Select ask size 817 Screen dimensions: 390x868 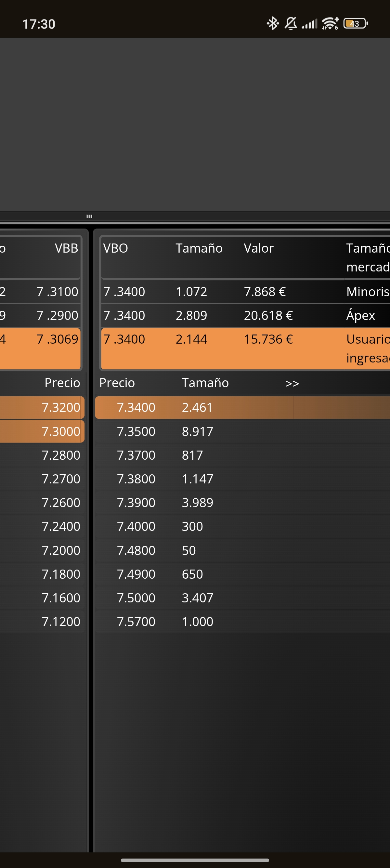[192, 455]
